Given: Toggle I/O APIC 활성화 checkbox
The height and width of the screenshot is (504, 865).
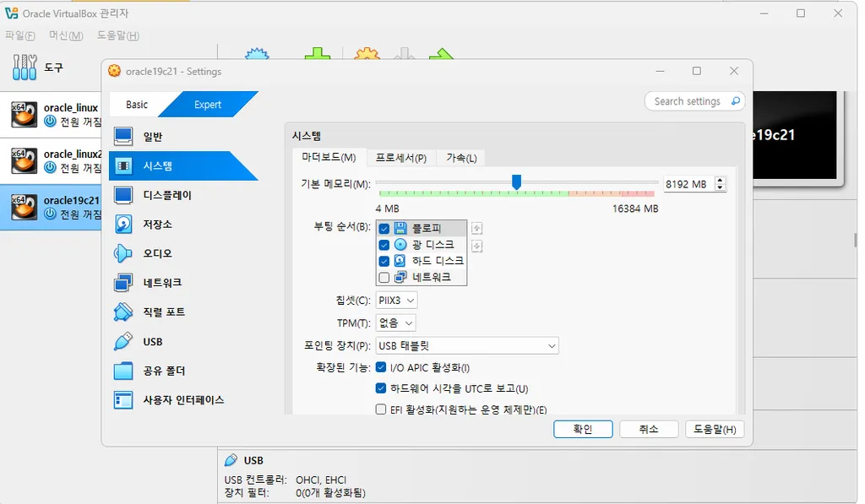Looking at the screenshot, I should click(381, 367).
